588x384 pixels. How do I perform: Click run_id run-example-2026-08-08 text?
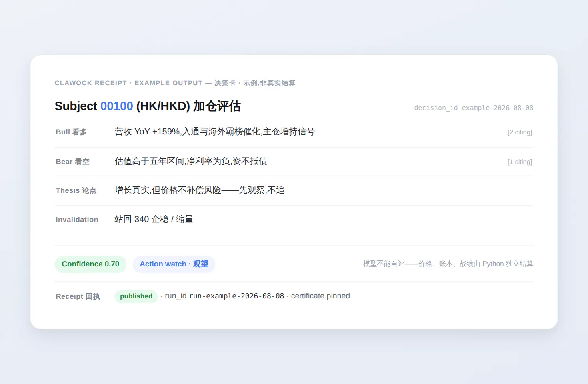(x=224, y=296)
